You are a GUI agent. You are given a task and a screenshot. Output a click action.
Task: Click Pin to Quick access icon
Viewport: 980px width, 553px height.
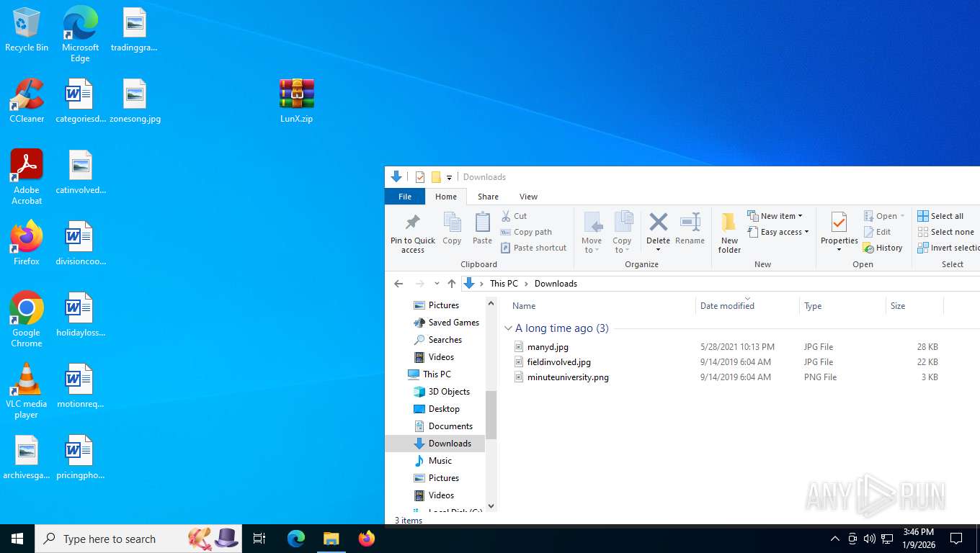click(413, 222)
